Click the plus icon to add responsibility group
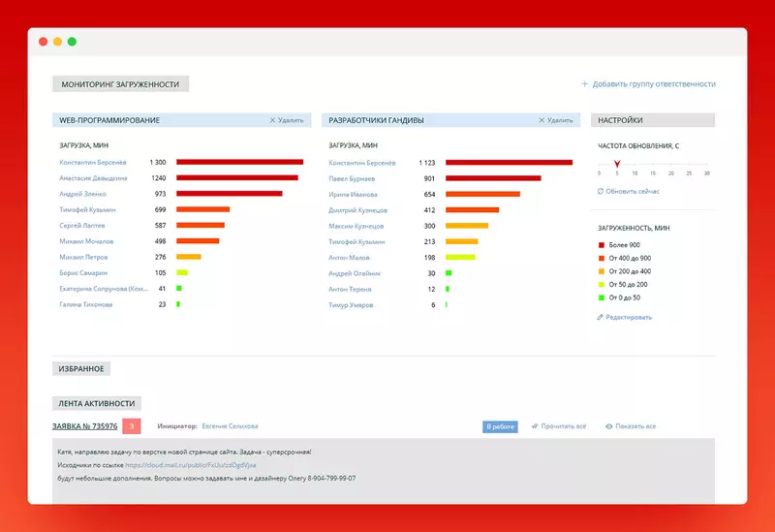Viewport: 775px width, 532px height. point(585,84)
